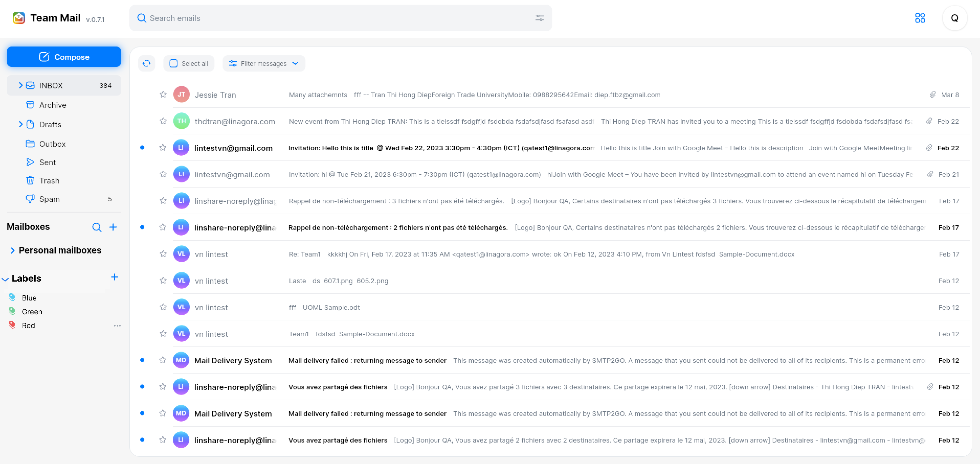Open the search filter options icon

point(539,18)
